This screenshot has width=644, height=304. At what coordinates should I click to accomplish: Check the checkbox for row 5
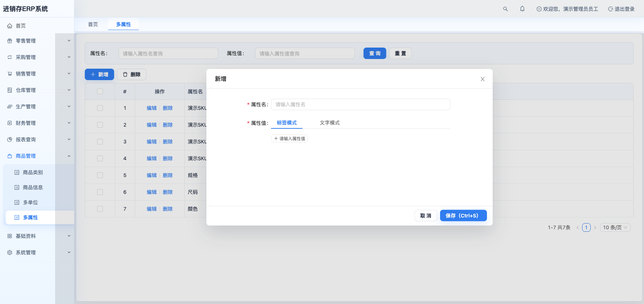[x=100, y=175]
